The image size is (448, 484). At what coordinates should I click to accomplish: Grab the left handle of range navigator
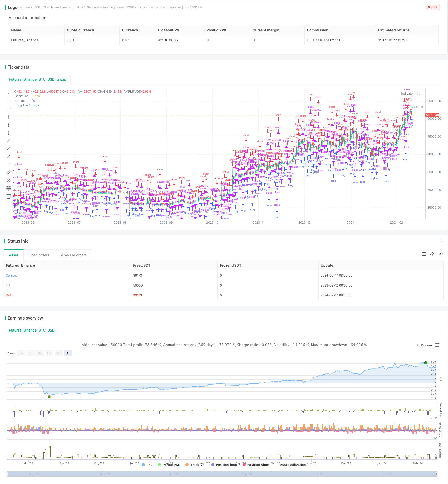click(x=7, y=474)
